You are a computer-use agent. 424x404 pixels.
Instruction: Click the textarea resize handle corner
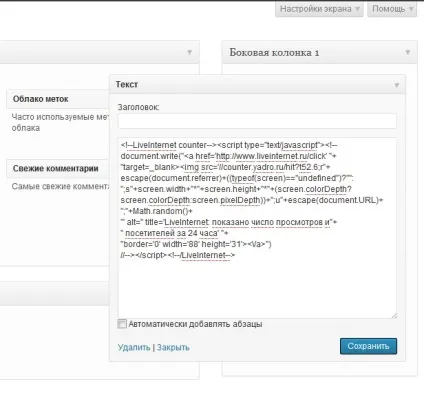[x=394, y=315]
